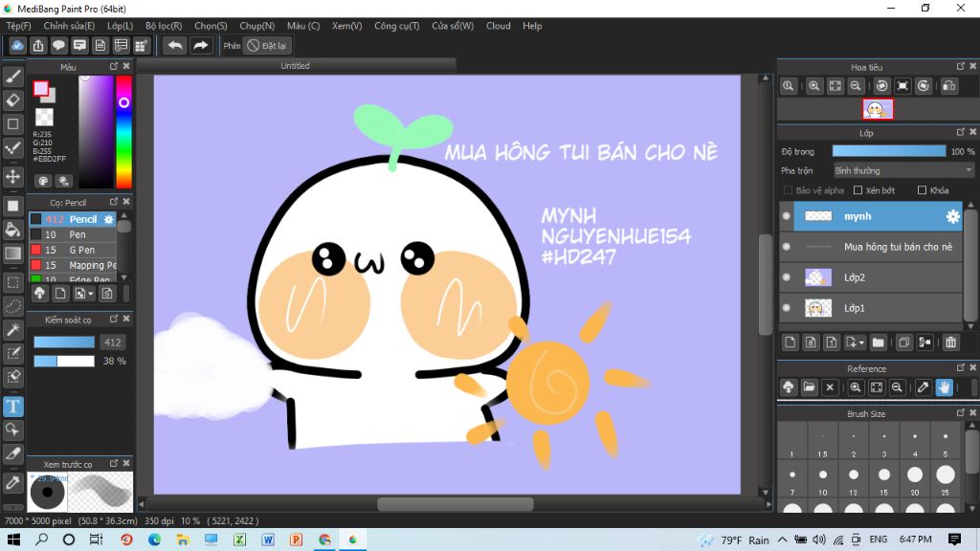The image size is (980, 551).
Task: Activate hand tool in Reference panel
Action: (944, 387)
